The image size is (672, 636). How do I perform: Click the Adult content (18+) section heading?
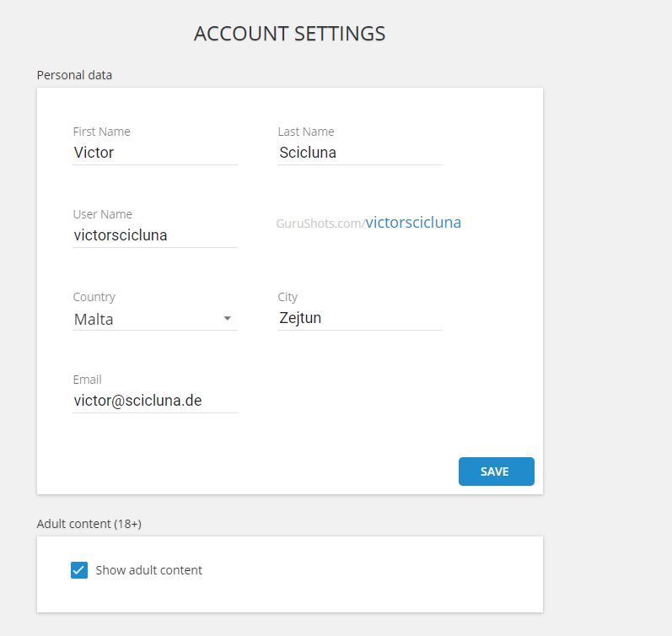click(x=89, y=524)
